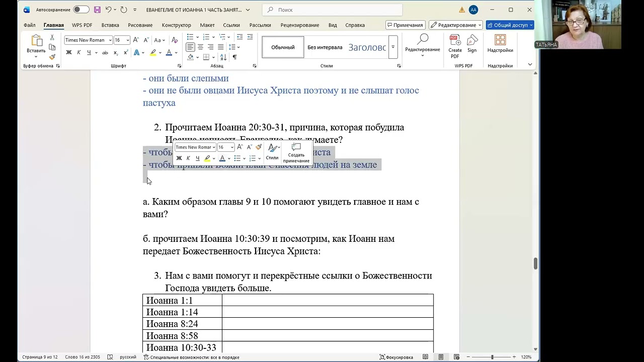644x362 pixels.
Task: Apply font color in ribbon
Action: tap(169, 53)
